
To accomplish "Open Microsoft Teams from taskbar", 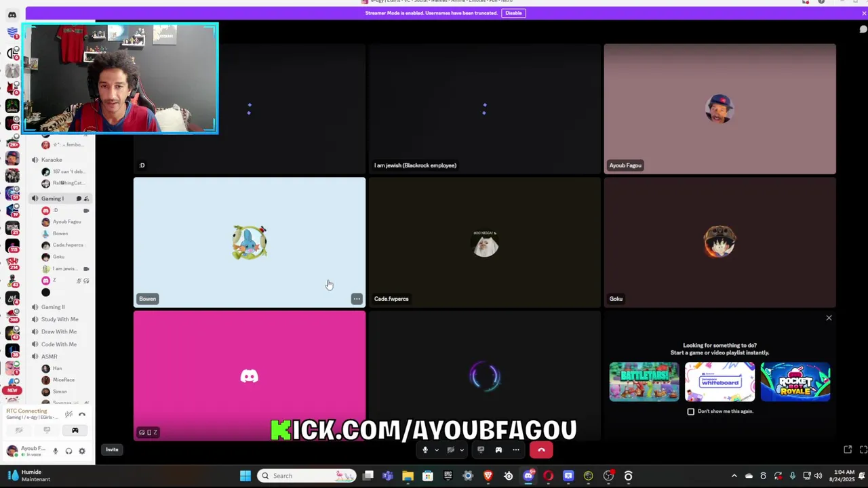I will [387, 476].
